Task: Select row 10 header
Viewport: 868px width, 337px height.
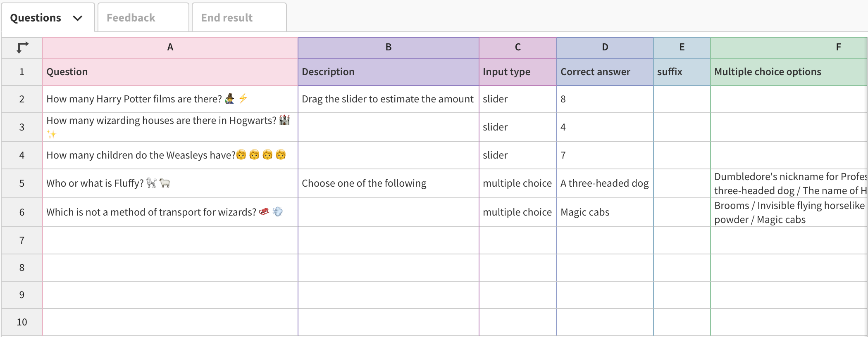Action: point(22,322)
